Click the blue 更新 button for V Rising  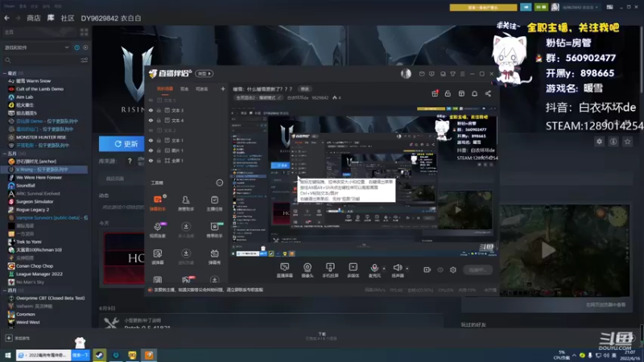[122, 144]
